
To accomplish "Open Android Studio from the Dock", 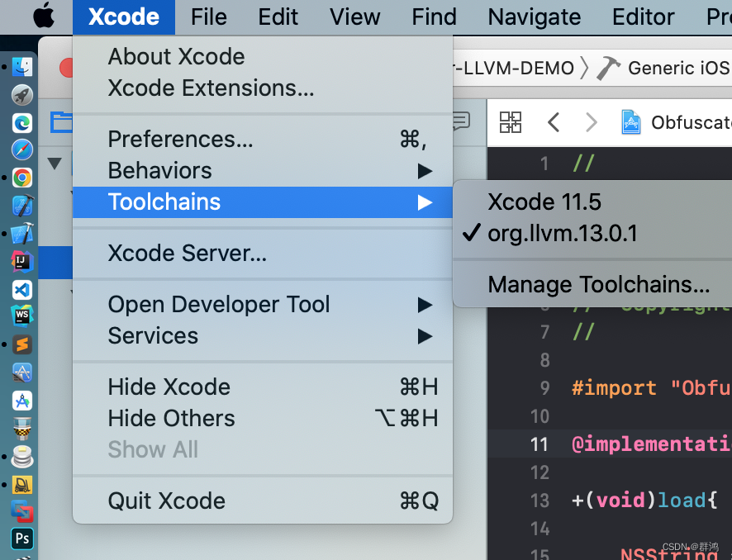I will [x=22, y=401].
